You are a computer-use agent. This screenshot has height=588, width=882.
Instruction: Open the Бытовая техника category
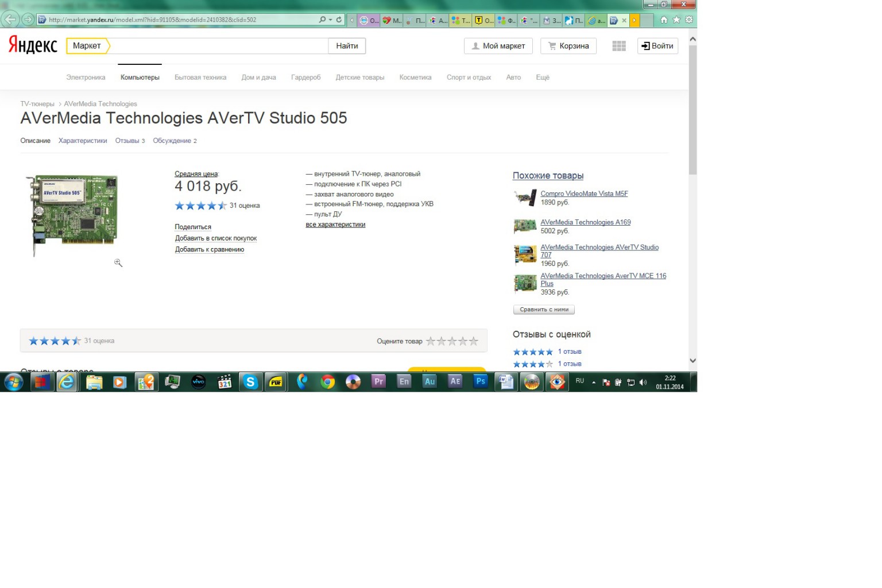(x=200, y=78)
